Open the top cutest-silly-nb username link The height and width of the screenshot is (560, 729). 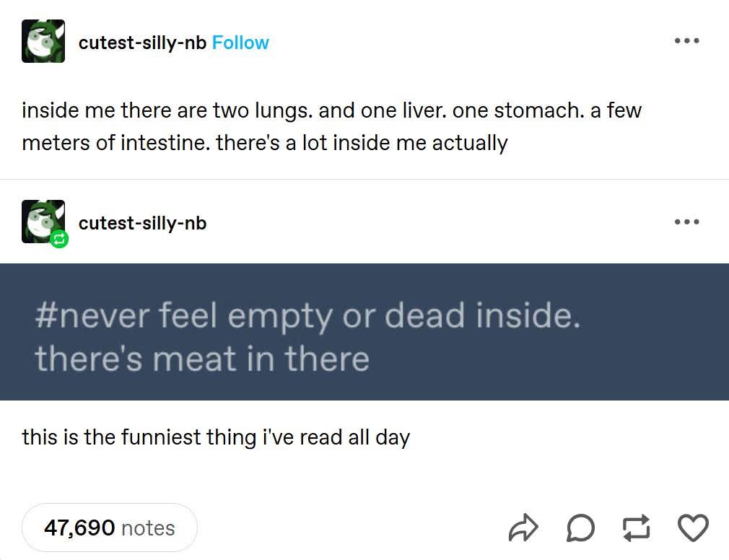coord(142,43)
